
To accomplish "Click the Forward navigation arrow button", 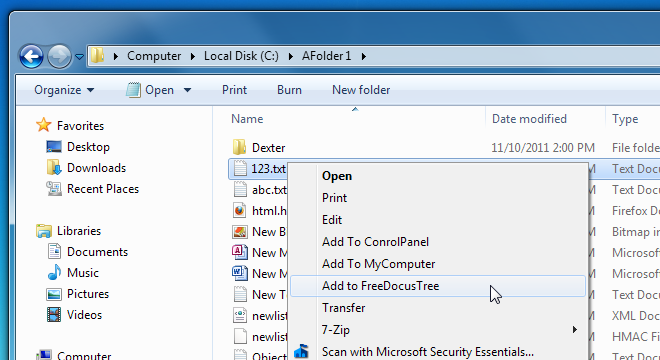I will point(59,56).
